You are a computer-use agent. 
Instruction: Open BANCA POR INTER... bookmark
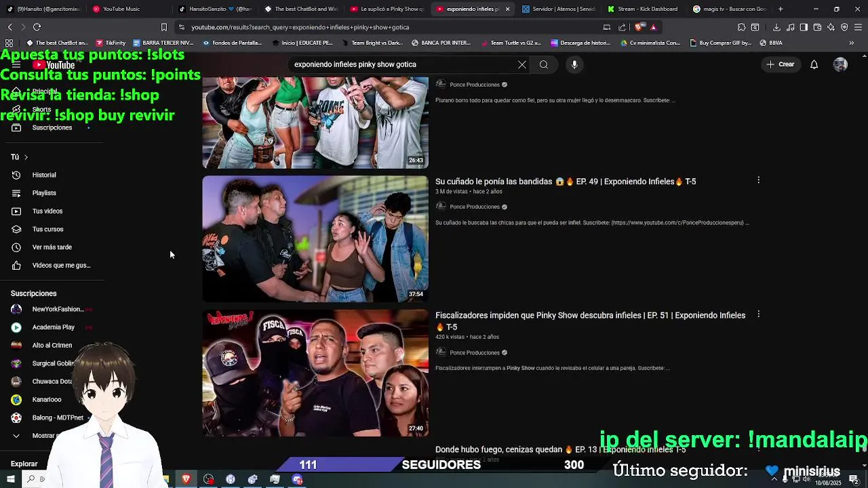point(441,43)
